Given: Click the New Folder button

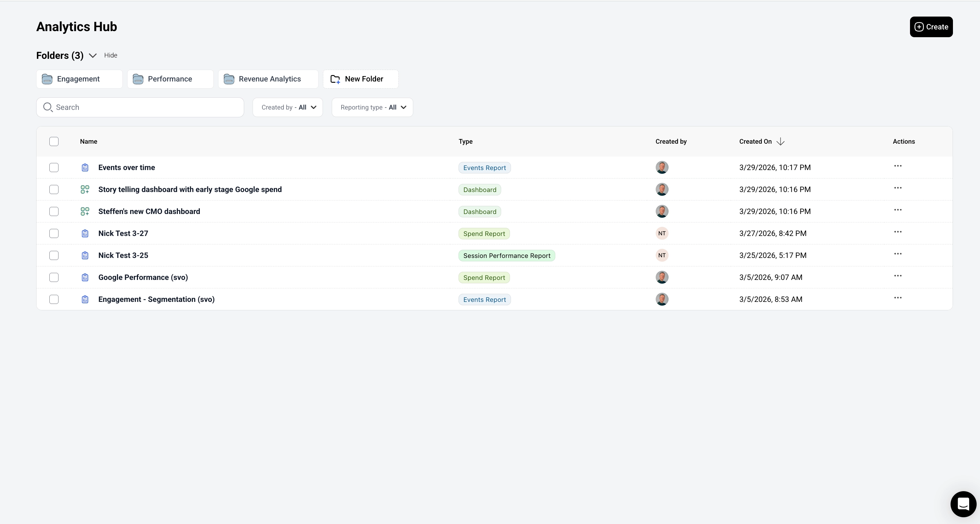Looking at the screenshot, I should pos(360,79).
